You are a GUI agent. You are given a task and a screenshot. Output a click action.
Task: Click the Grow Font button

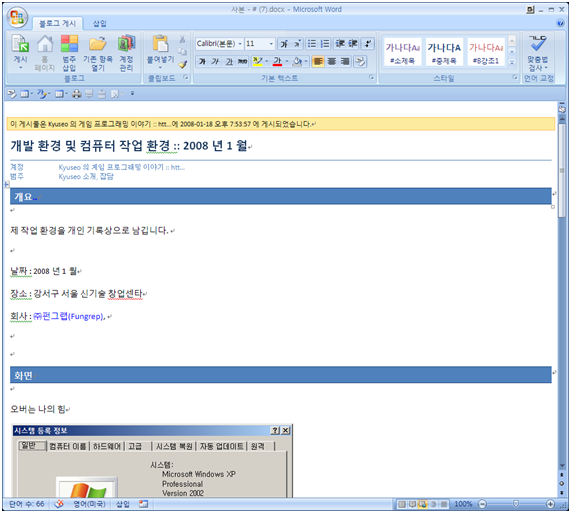point(284,44)
